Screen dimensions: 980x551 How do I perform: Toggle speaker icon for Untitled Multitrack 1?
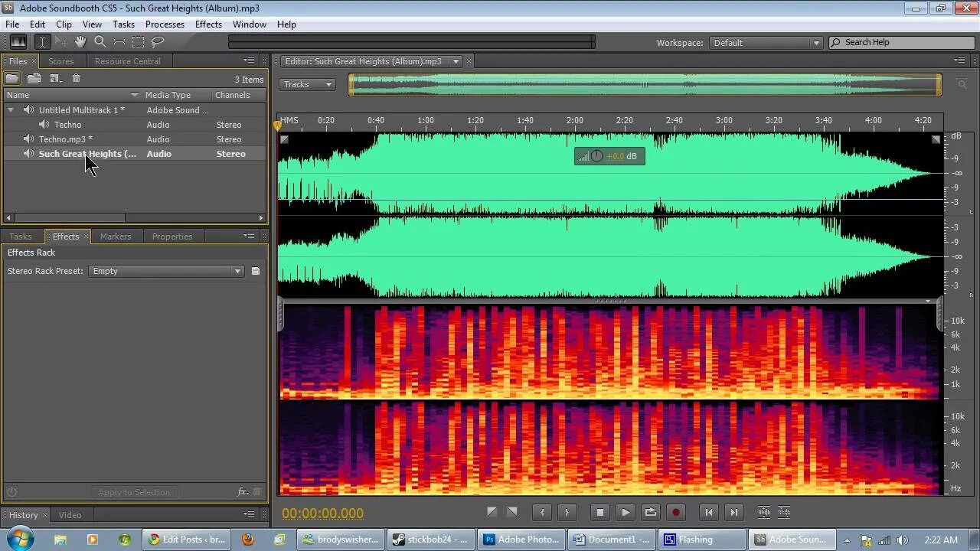click(x=28, y=110)
